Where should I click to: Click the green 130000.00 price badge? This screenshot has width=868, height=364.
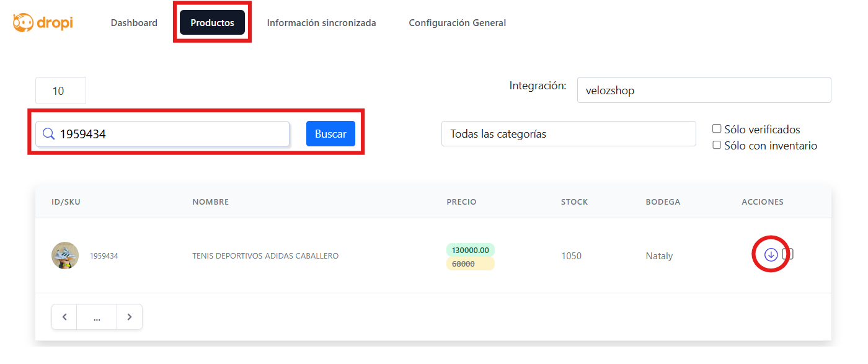pos(470,250)
